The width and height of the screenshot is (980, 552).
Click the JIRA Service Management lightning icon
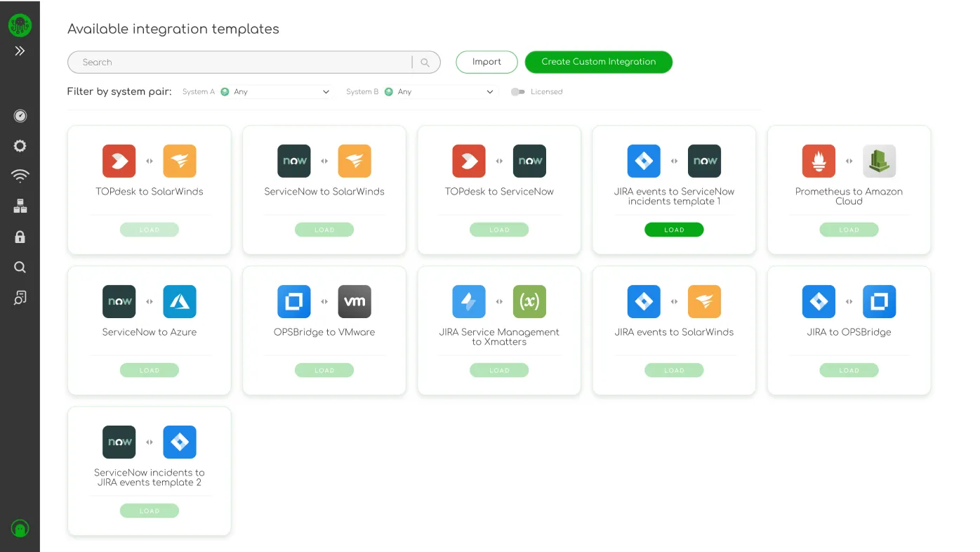point(469,301)
